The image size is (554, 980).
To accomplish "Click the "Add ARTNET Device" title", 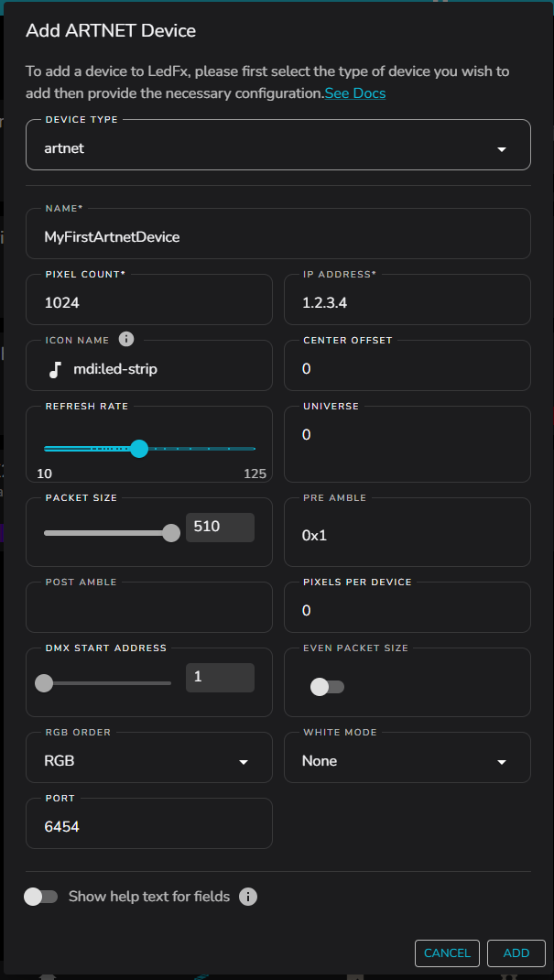I will (x=111, y=30).
